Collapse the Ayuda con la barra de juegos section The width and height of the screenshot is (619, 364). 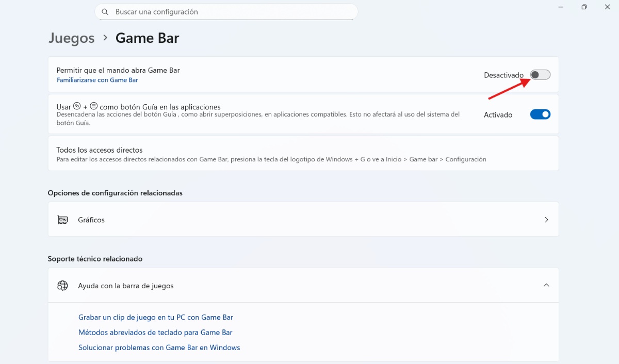click(546, 285)
